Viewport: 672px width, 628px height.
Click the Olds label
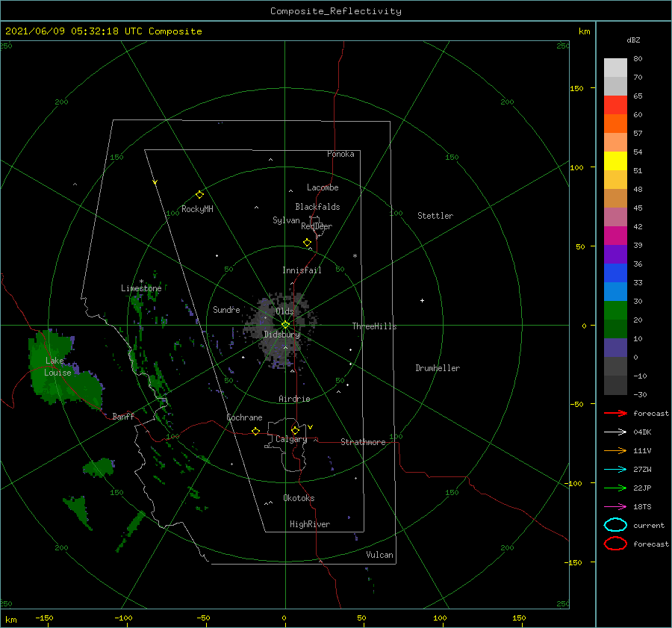tap(284, 311)
